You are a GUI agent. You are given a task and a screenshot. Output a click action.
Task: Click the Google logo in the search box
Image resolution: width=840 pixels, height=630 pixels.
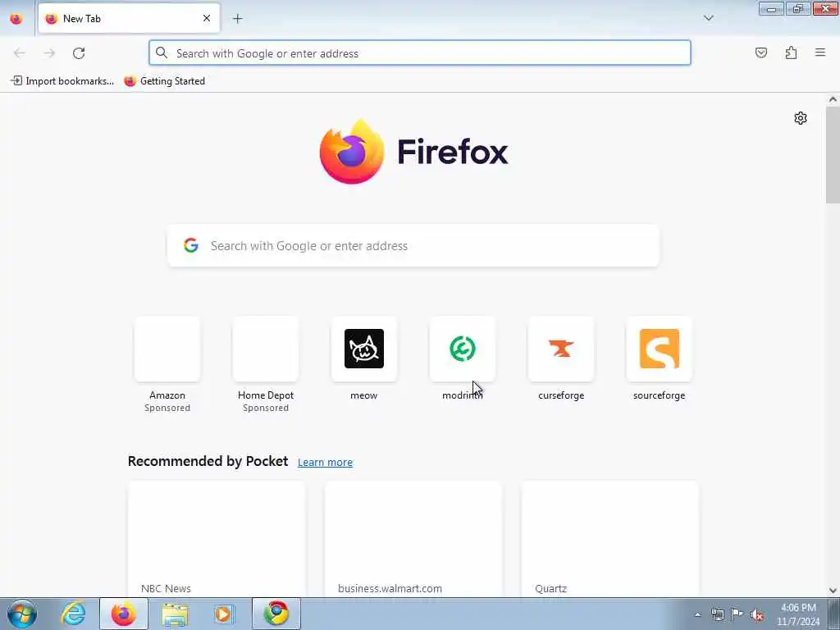(190, 245)
